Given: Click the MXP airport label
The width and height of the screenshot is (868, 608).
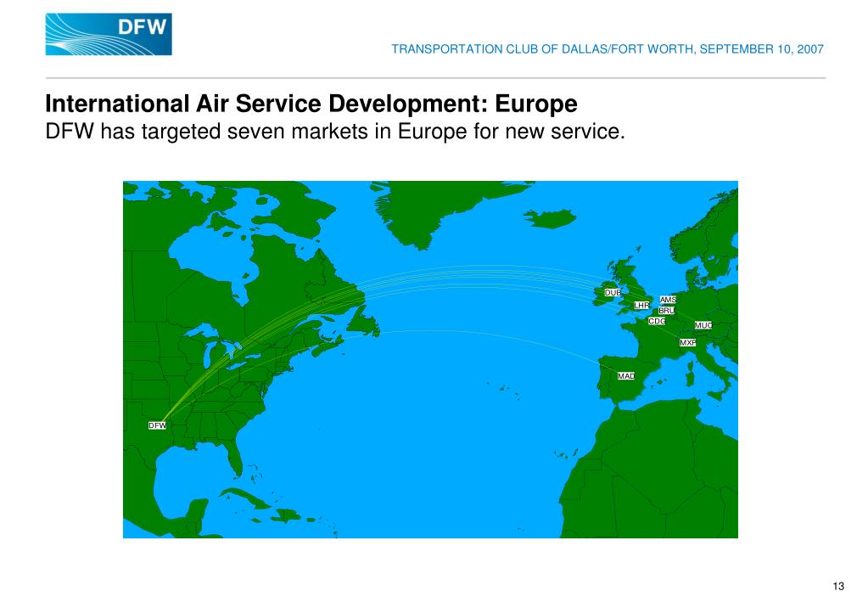Looking at the screenshot, I should coord(687,343).
